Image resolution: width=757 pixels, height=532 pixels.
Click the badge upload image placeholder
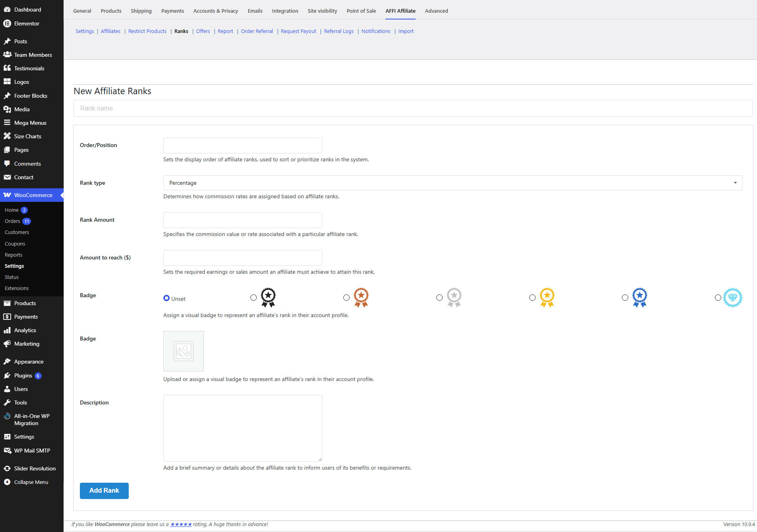click(184, 351)
